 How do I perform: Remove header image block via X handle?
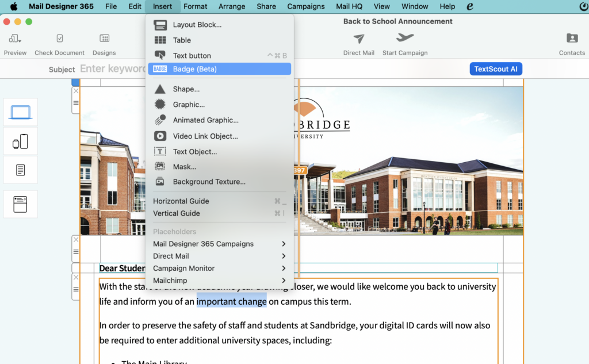76,91
